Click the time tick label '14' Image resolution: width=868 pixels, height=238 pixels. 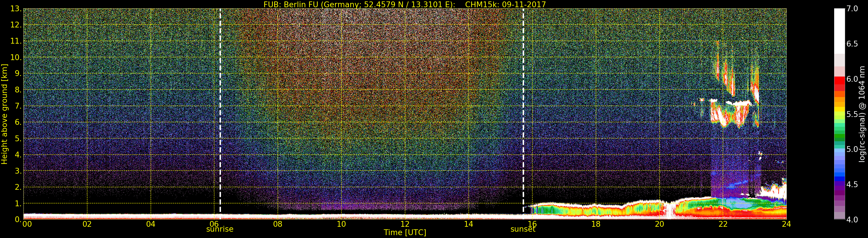(469, 224)
